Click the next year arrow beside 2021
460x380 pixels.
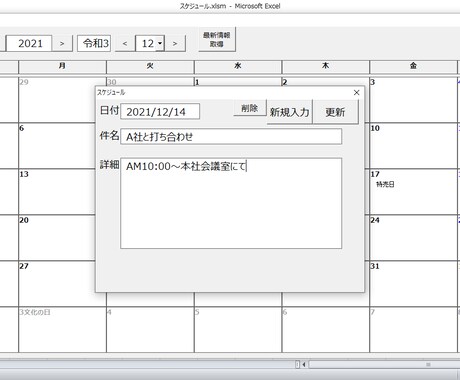[x=62, y=43]
